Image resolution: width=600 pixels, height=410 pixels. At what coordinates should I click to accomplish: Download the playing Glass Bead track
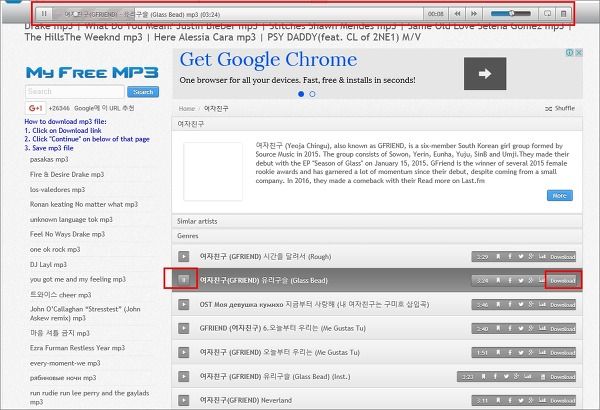562,281
